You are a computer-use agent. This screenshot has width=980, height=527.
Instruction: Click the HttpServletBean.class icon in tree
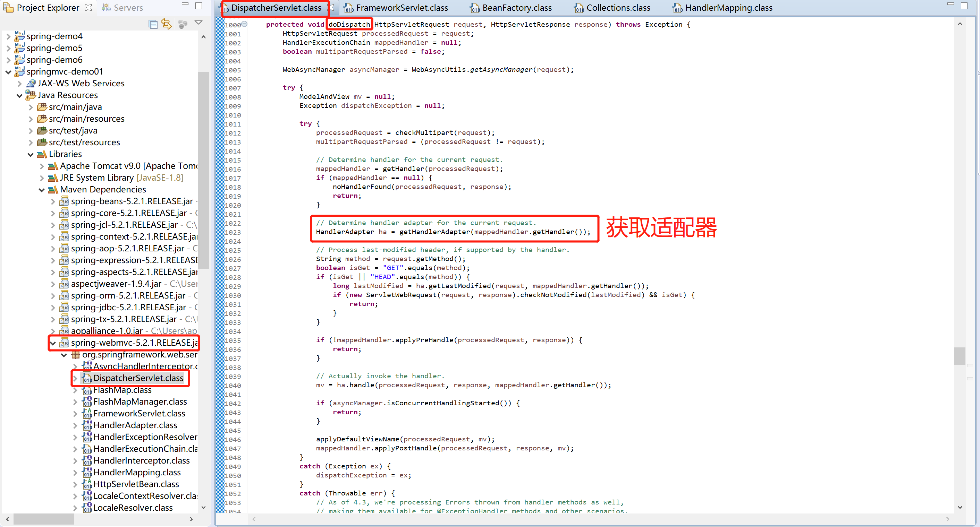tap(87, 484)
